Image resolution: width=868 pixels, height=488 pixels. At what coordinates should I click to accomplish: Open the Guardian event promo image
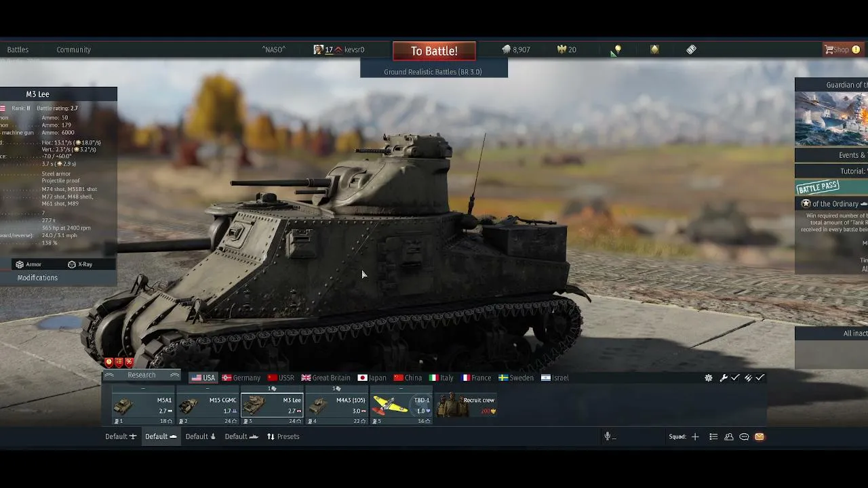tap(831, 119)
